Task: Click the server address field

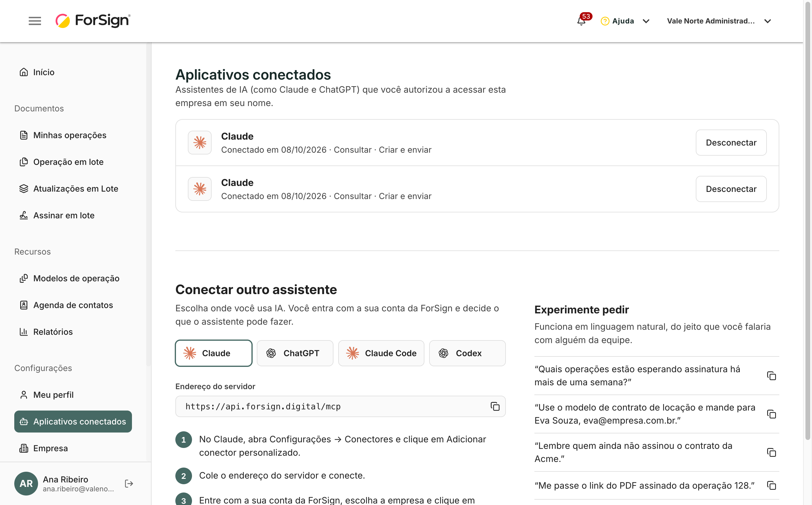Action: (x=340, y=406)
